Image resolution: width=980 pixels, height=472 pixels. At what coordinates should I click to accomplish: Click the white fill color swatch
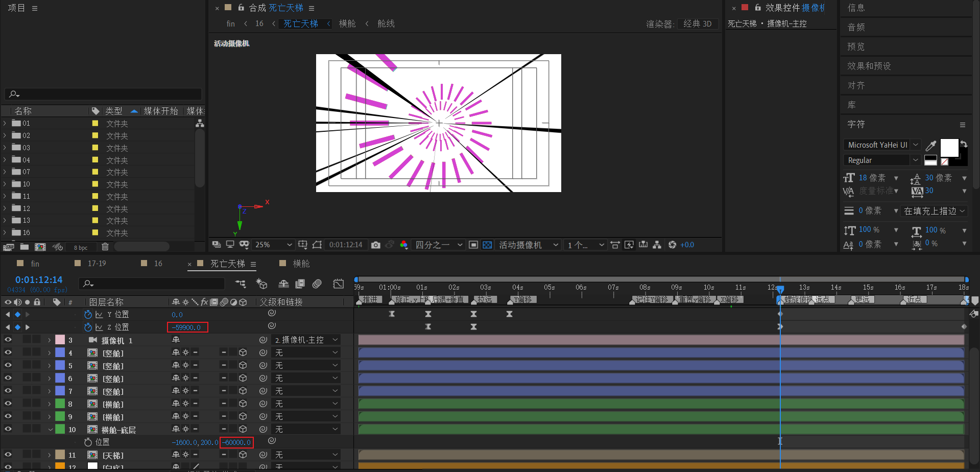[x=949, y=148]
